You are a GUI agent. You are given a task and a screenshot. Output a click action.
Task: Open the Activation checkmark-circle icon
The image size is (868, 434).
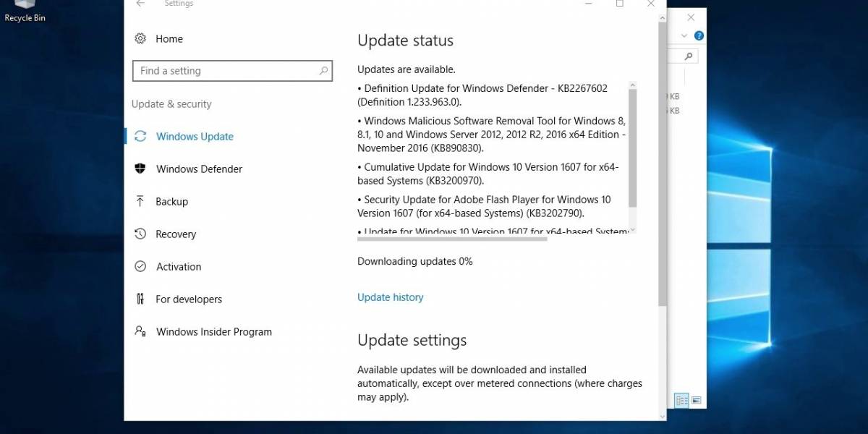coord(140,266)
